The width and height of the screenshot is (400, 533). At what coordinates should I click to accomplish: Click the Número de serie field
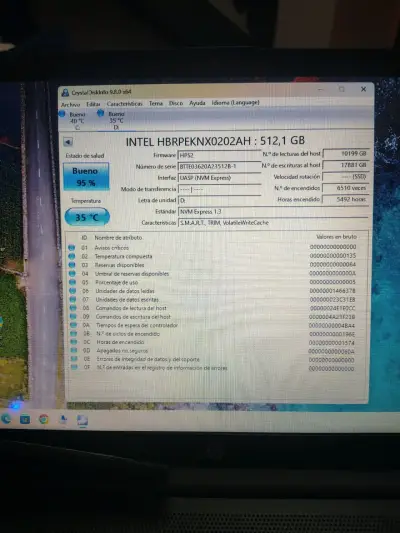[x=219, y=166]
